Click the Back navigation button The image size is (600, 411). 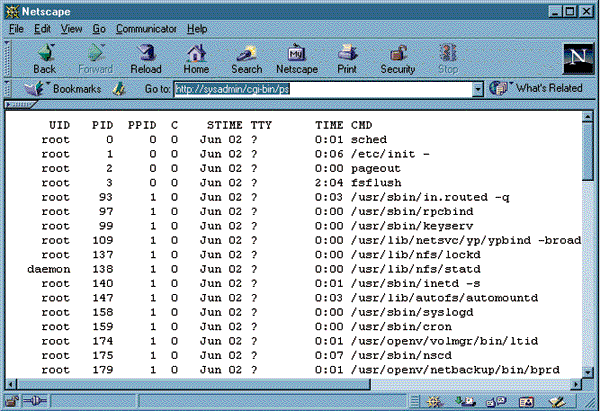point(44,58)
